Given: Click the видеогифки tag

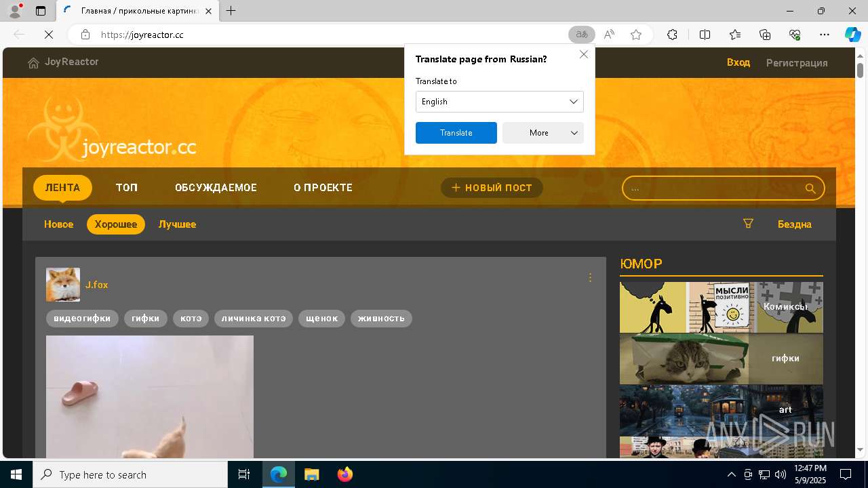Looking at the screenshot, I should tap(82, 319).
